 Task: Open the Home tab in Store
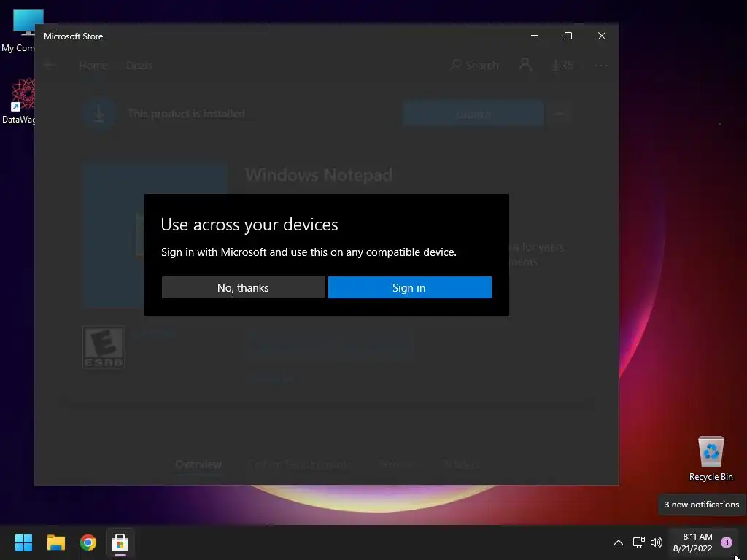93,65
